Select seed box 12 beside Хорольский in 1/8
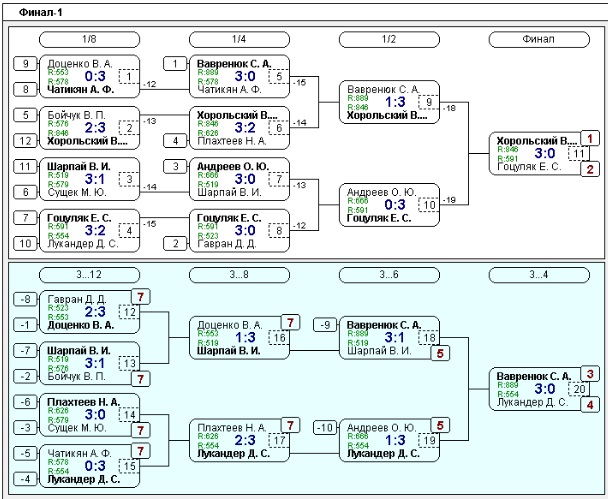608x499 pixels. [x=25, y=141]
